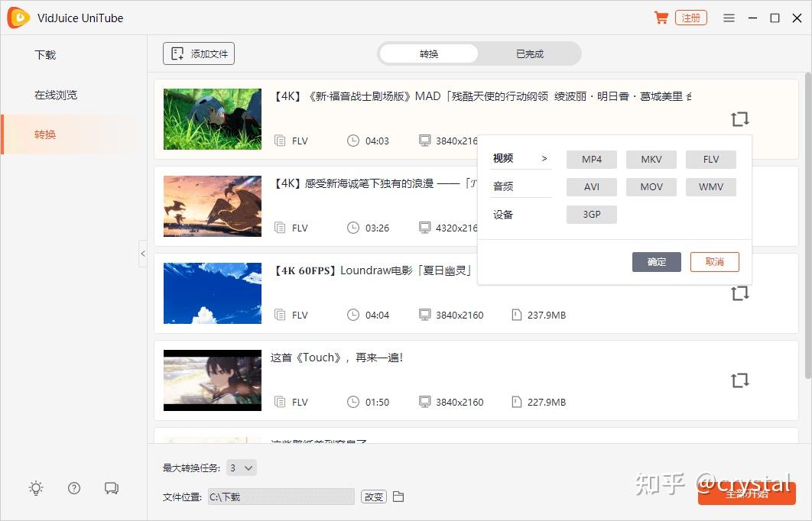The height and width of the screenshot is (521, 812).
Task: Click convert icon on the 夏日幽灵 video row
Action: coord(739,293)
